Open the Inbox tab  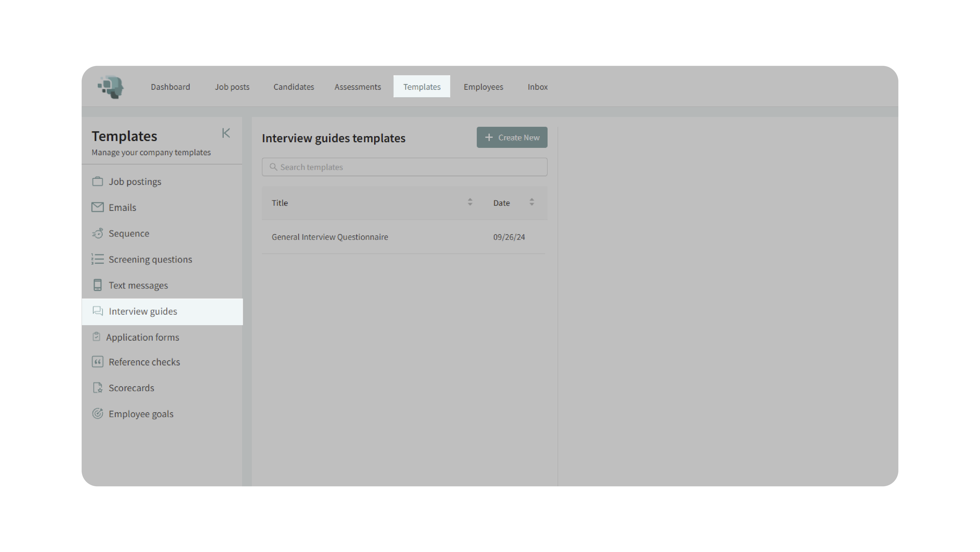(x=537, y=87)
